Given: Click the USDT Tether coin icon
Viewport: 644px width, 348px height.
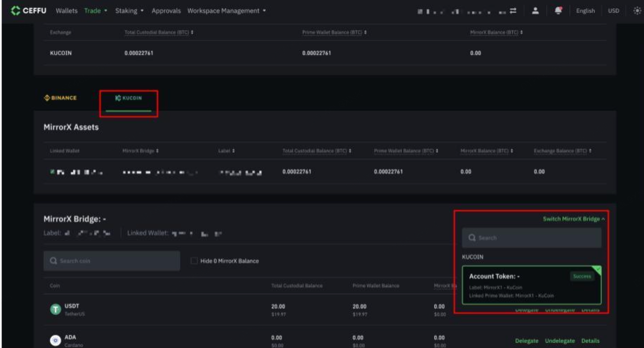Looking at the screenshot, I should coord(55,309).
